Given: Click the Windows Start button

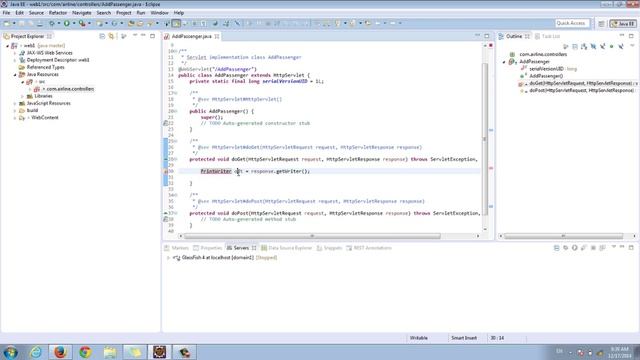Looking at the screenshot, I should point(10,352).
